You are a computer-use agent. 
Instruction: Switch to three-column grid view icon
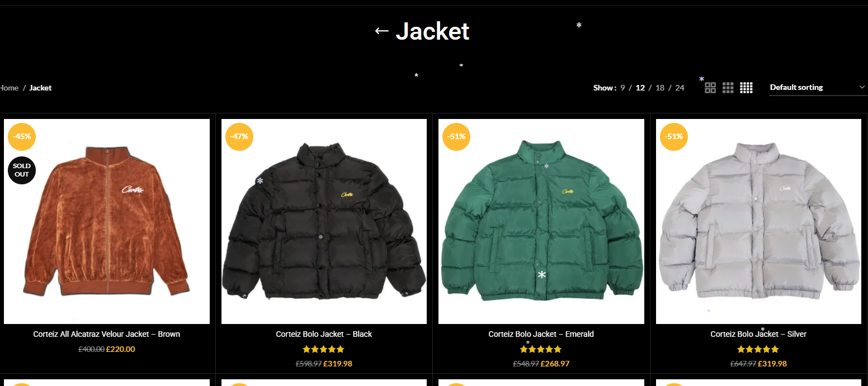pos(728,88)
